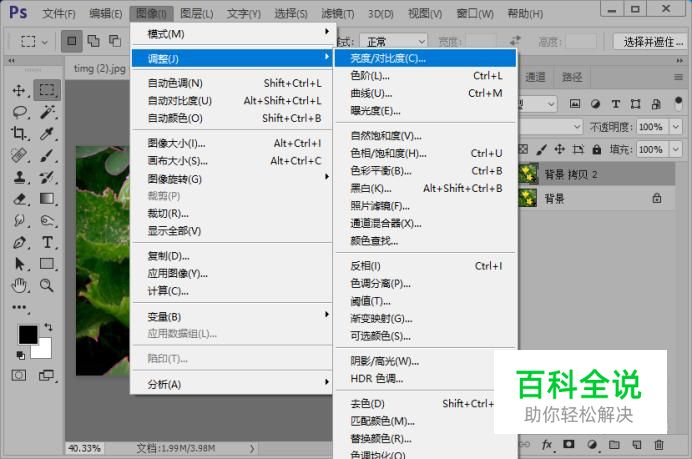Select the History Brush tool

coord(47,177)
